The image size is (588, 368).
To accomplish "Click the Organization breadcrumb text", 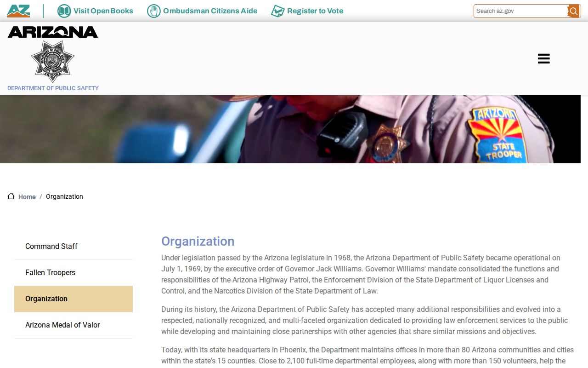I will pyautogui.click(x=64, y=196).
